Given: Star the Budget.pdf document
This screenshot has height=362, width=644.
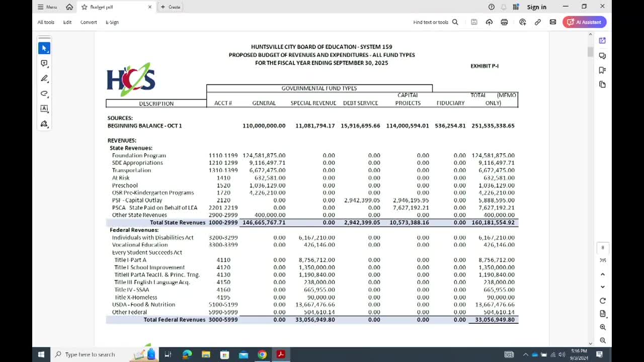Looking at the screenshot, I should tap(85, 7).
